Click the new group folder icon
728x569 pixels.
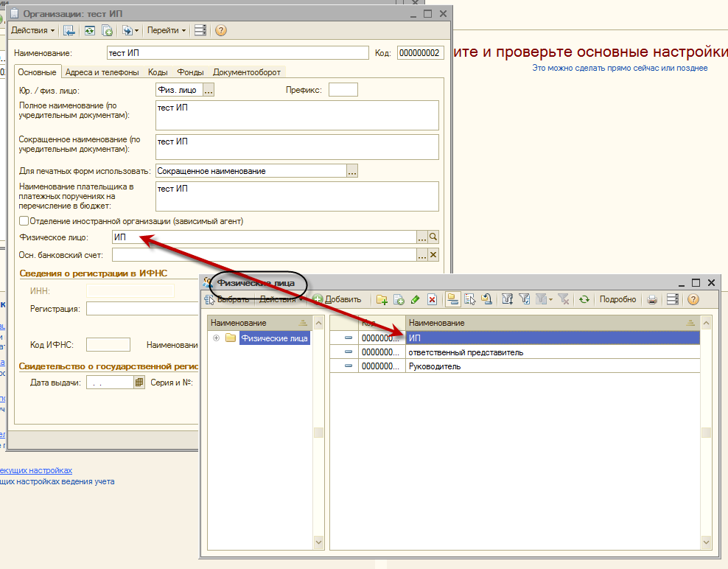(x=382, y=299)
